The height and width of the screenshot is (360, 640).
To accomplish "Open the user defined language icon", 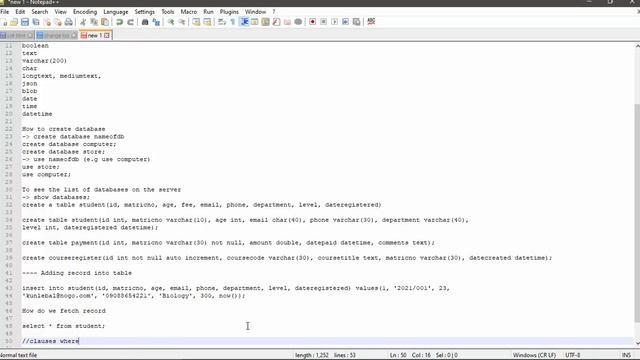I will (255, 22).
